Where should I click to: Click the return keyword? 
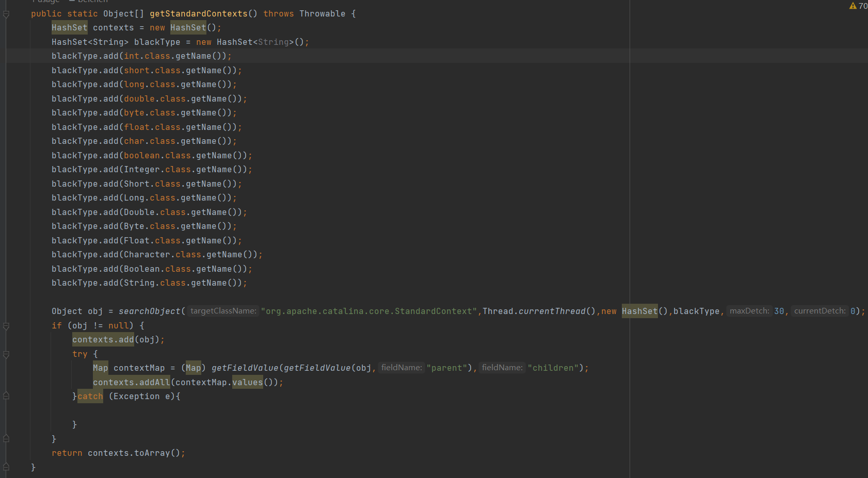click(x=67, y=453)
